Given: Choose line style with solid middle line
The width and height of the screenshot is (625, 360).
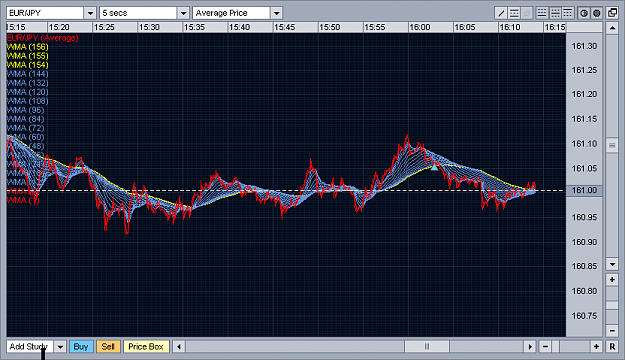Looking at the screenshot, I should click(x=555, y=13).
